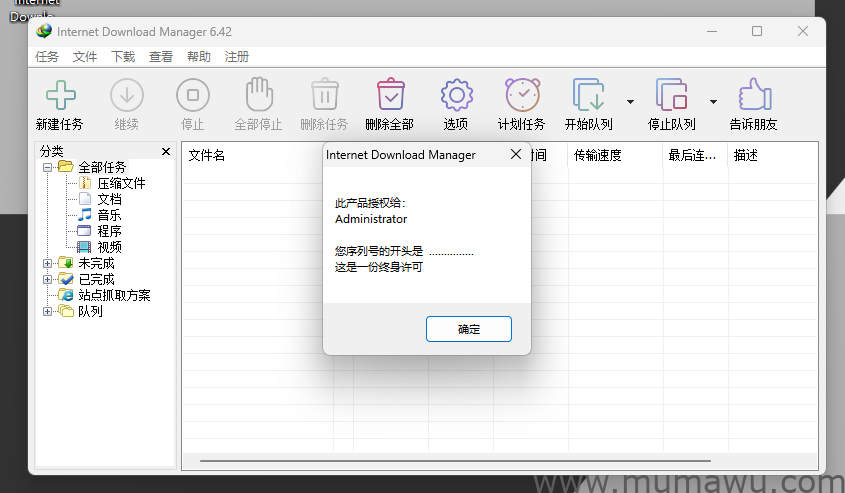Image resolution: width=845 pixels, height=493 pixels.
Task: Open dropdown arrow next to 停止队列
Action: [713, 102]
